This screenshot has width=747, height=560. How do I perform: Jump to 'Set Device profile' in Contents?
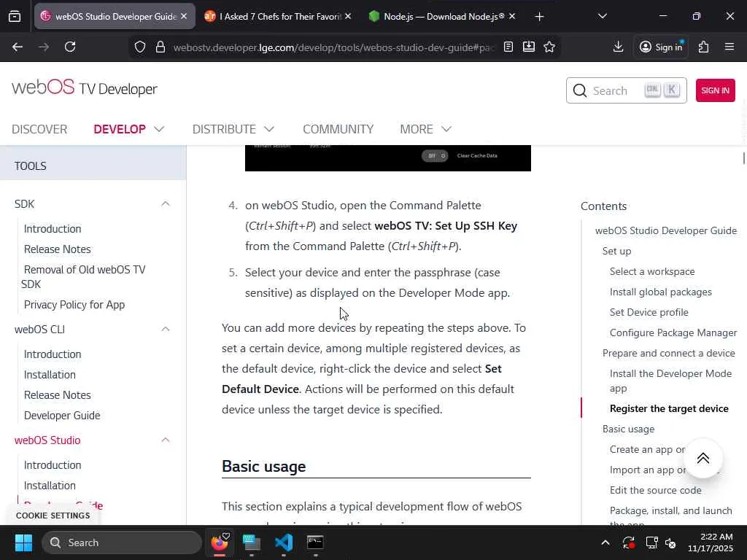[x=649, y=312]
